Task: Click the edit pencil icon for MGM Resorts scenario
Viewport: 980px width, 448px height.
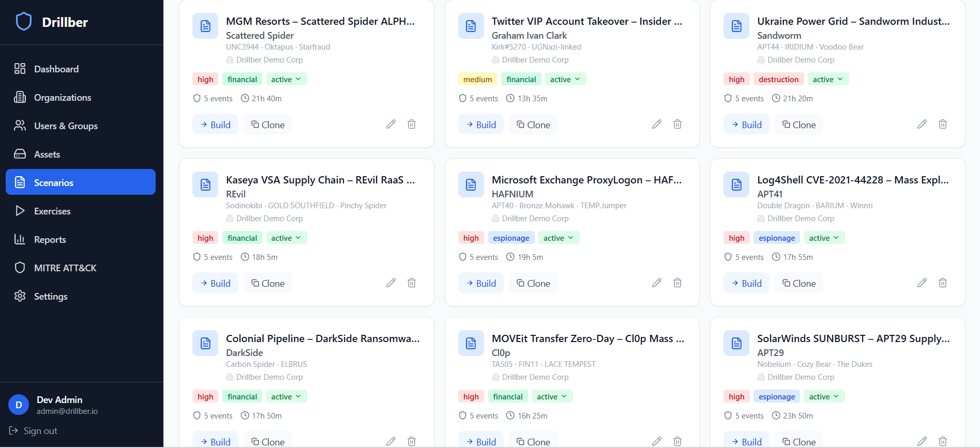Action: pyautogui.click(x=391, y=124)
